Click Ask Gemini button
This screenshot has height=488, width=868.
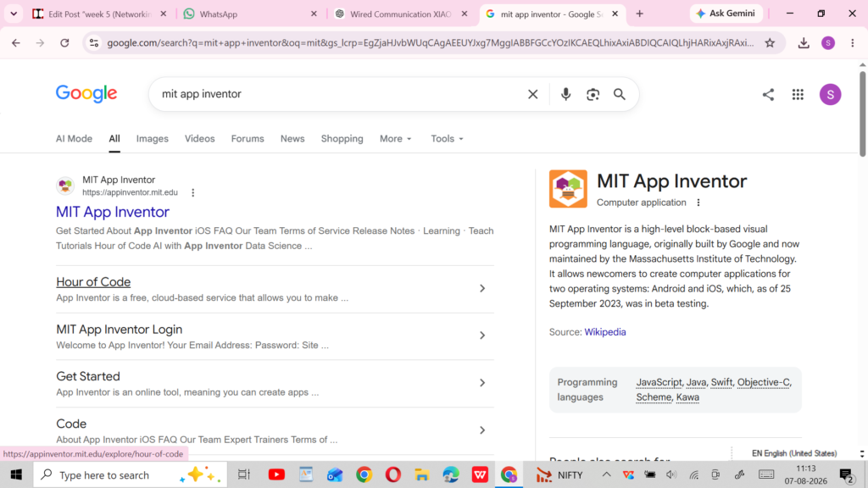coord(726,14)
